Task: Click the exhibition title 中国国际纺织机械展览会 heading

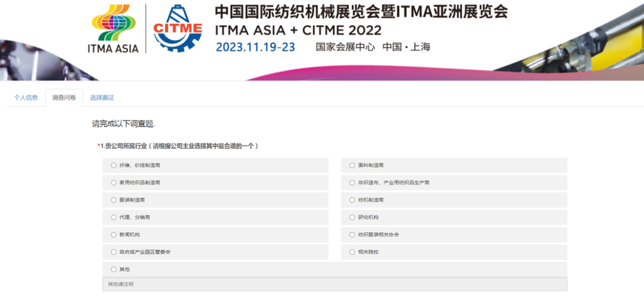Action: coord(361,13)
